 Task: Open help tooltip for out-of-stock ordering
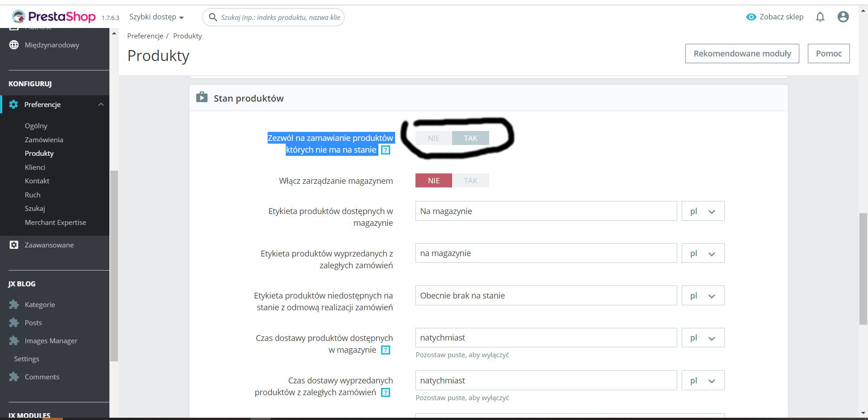[386, 150]
